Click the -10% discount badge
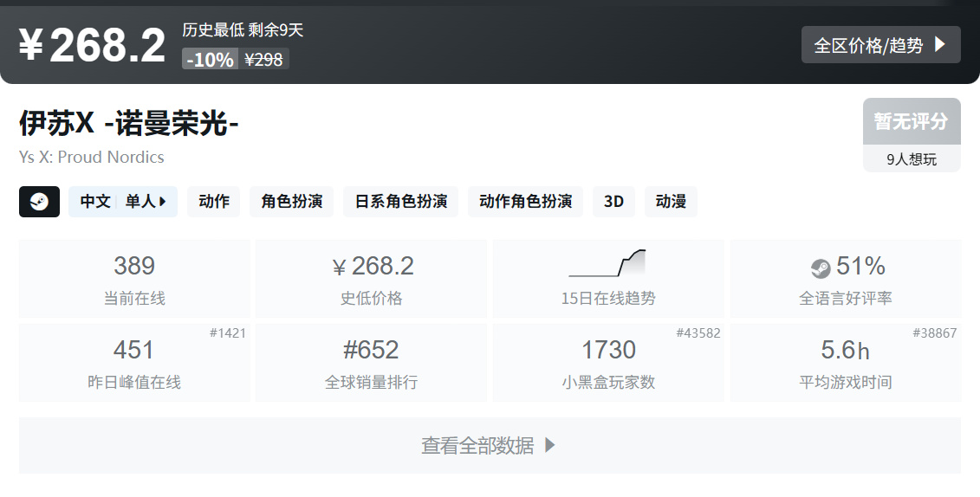 point(210,60)
